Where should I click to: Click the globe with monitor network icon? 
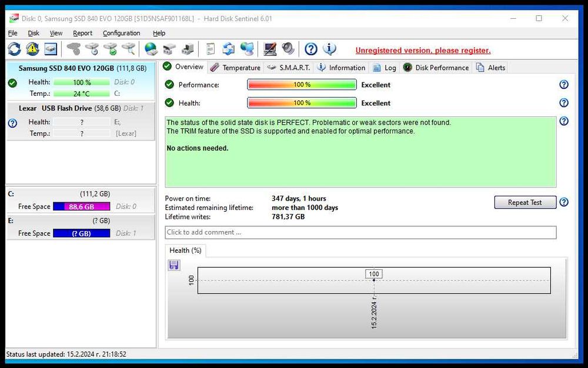[247, 49]
